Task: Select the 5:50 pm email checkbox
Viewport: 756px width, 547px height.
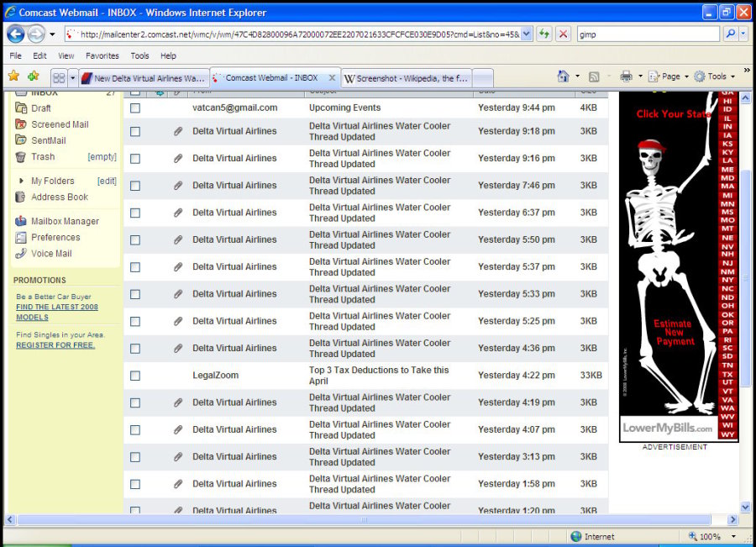Action: (x=135, y=239)
